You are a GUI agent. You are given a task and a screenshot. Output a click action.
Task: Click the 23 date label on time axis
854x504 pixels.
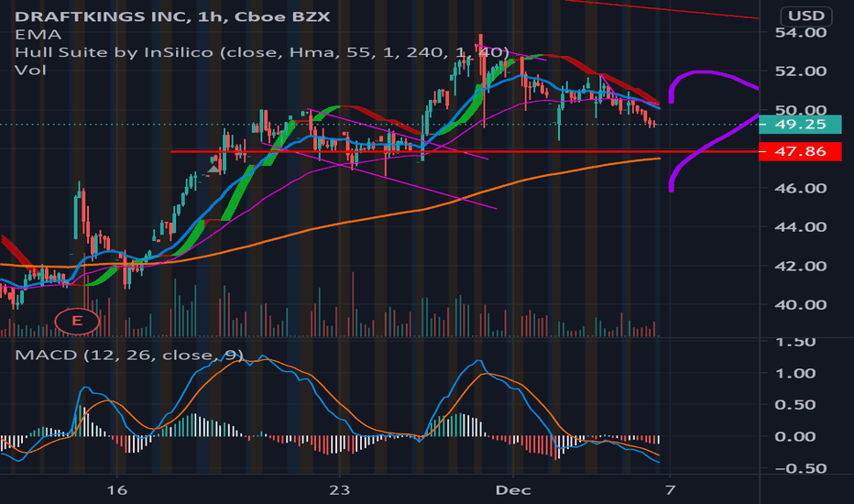click(339, 490)
